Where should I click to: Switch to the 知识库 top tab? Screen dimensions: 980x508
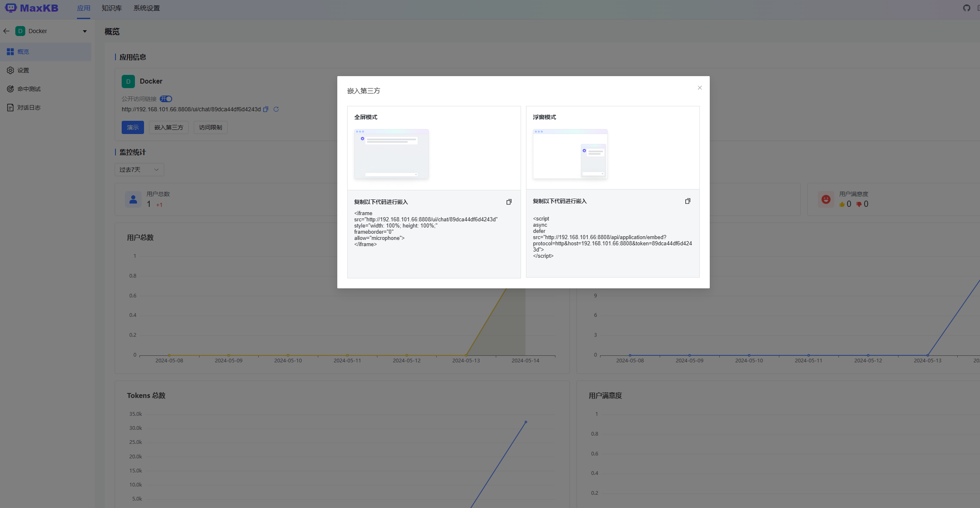pos(112,8)
